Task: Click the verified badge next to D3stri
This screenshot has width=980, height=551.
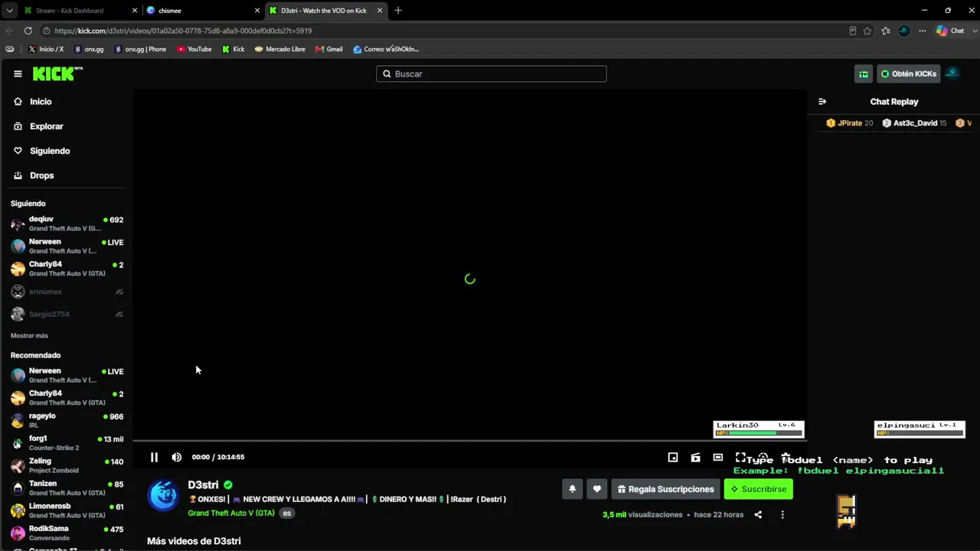Action: tap(228, 484)
